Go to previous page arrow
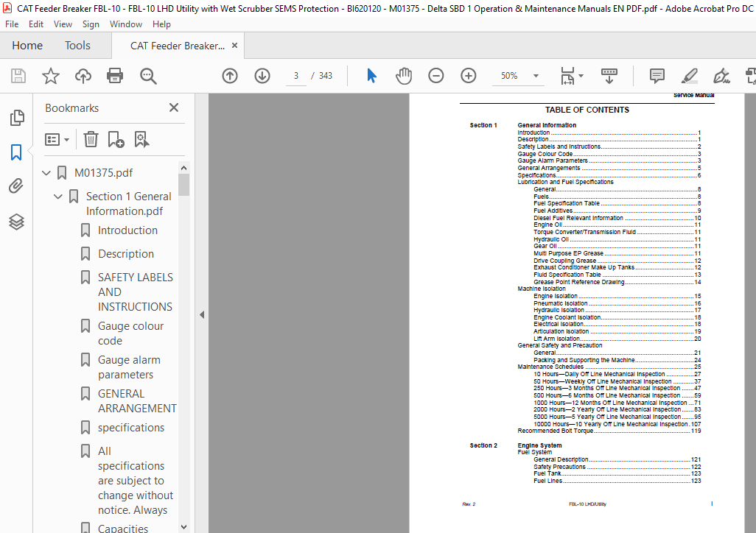 pyautogui.click(x=230, y=76)
